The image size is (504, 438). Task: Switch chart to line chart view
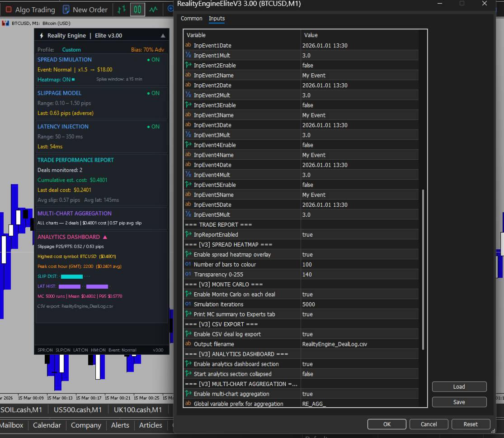pos(154,10)
